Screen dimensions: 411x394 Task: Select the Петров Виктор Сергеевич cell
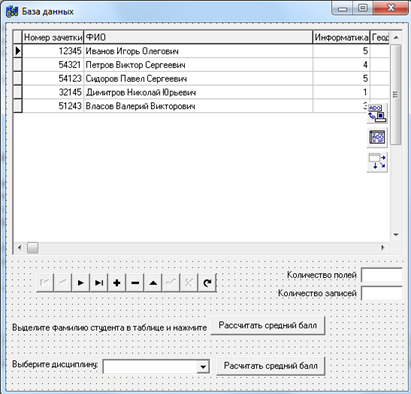(x=198, y=65)
